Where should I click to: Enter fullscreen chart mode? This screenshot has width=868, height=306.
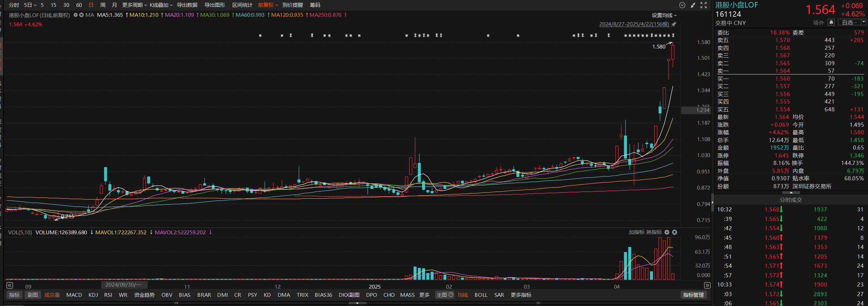704,5
